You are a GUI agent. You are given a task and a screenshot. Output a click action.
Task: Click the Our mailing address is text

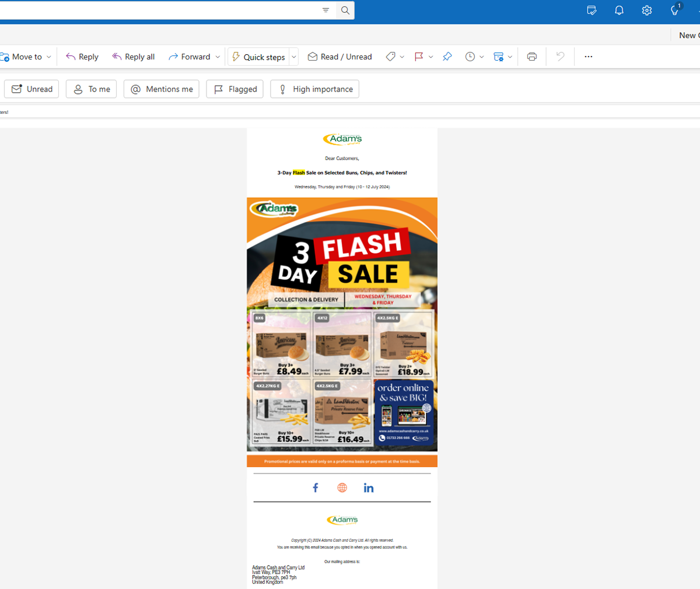342,562
